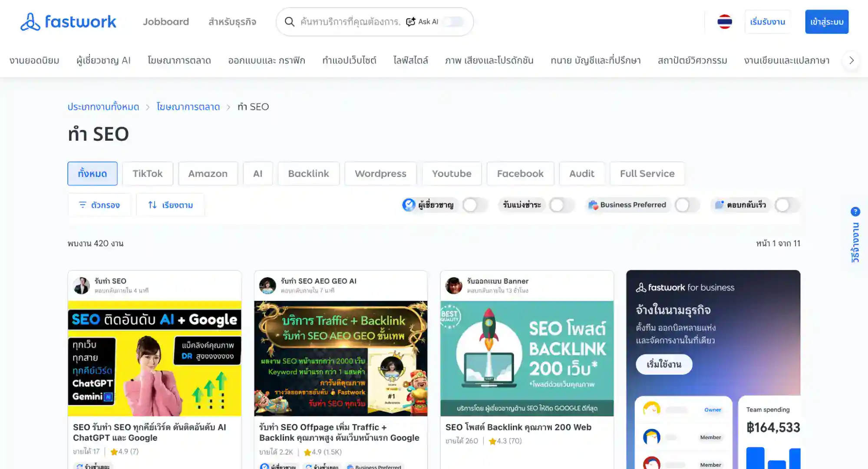868x469 pixels.
Task: Select the Backlink filter tab
Action: [x=309, y=174]
